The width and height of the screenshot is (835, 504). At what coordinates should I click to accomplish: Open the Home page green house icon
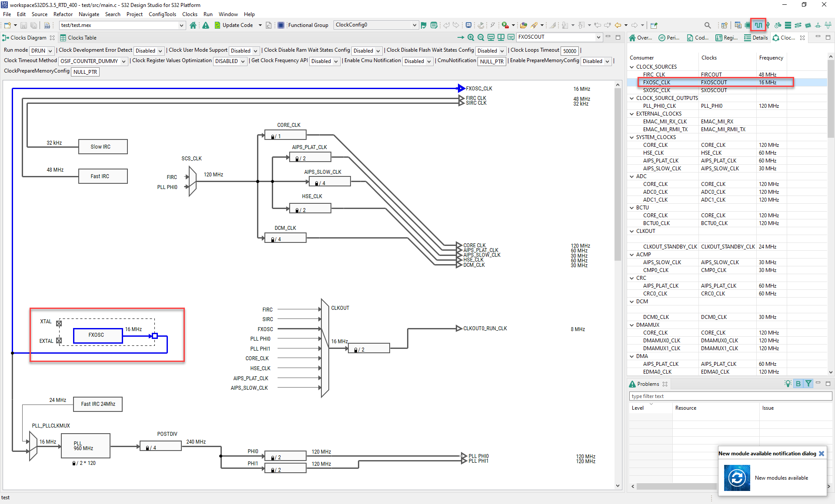[193, 25]
